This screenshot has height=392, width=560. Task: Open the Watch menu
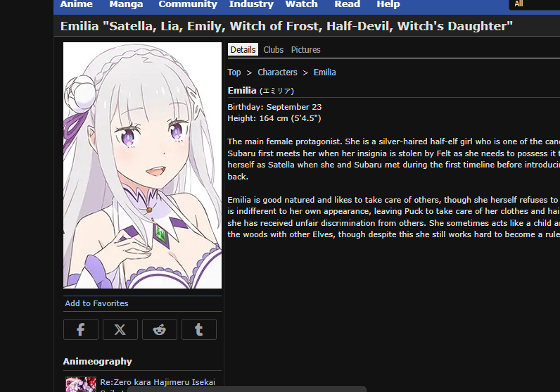(301, 4)
